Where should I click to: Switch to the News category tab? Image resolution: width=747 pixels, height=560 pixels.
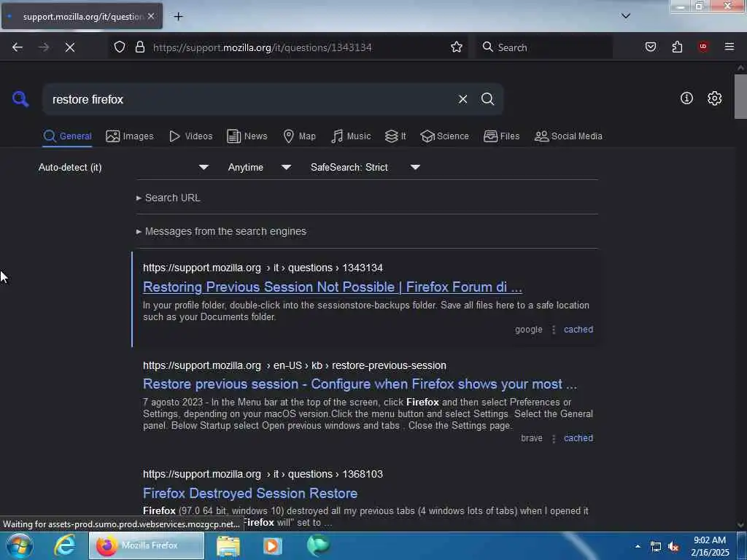tap(247, 136)
